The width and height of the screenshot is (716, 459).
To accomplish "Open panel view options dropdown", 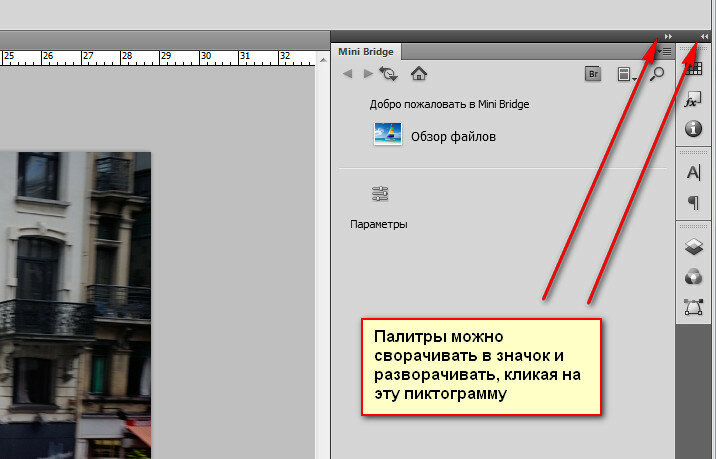I will (626, 74).
